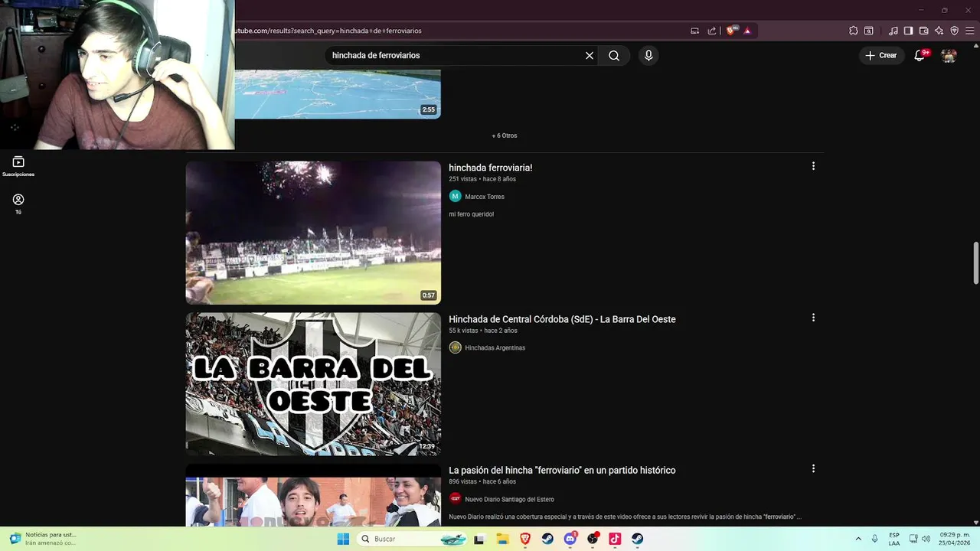Click the magnifier search button
The height and width of the screenshot is (551, 980).
pos(614,55)
